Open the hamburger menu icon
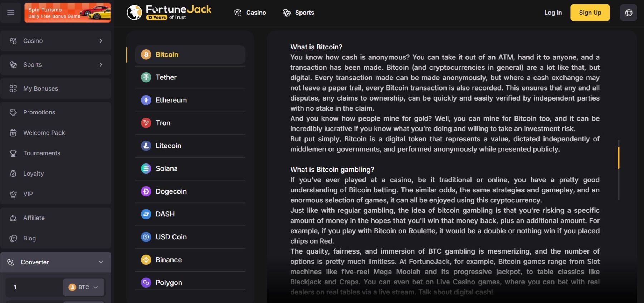Screen dimensions: 644x303 pyautogui.click(x=11, y=13)
